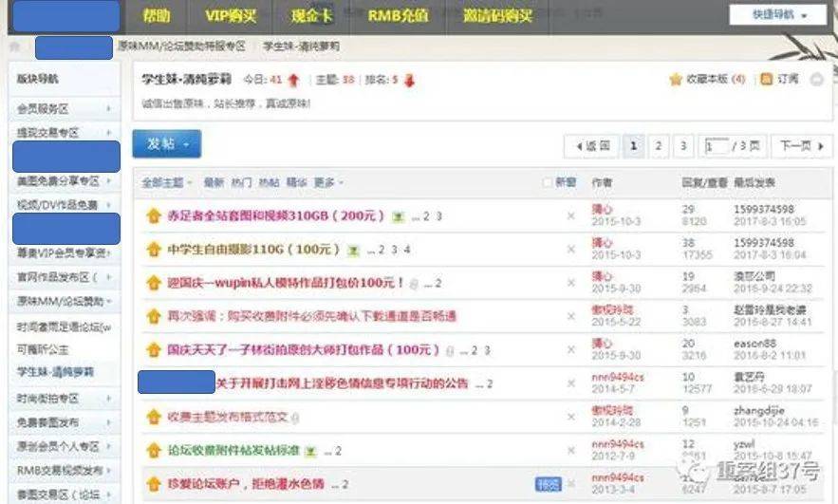Click the X icon in the 再次强调 row
This screenshot has width=838, height=504.
[x=570, y=316]
